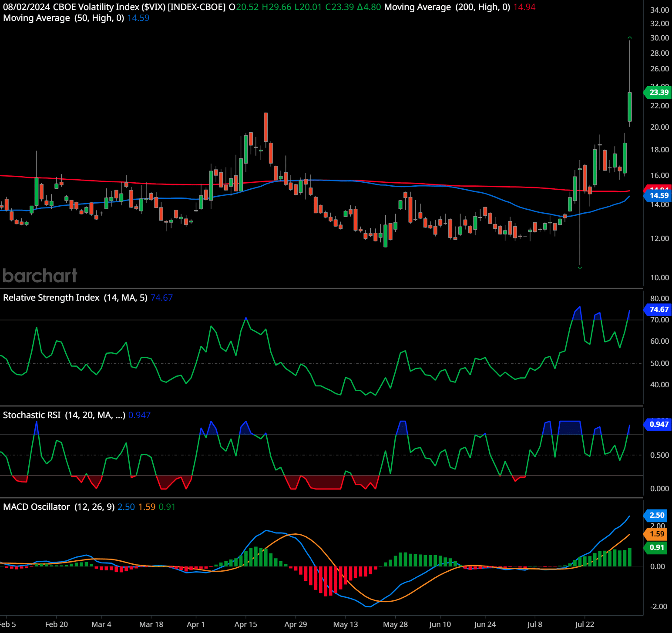Click the blue 14.59 value in the header
This screenshot has height=633, width=672.
point(138,18)
